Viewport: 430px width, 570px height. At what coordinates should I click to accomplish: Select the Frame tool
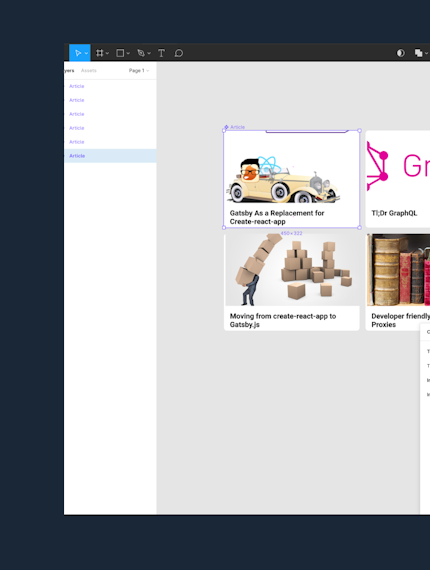pyautogui.click(x=100, y=53)
